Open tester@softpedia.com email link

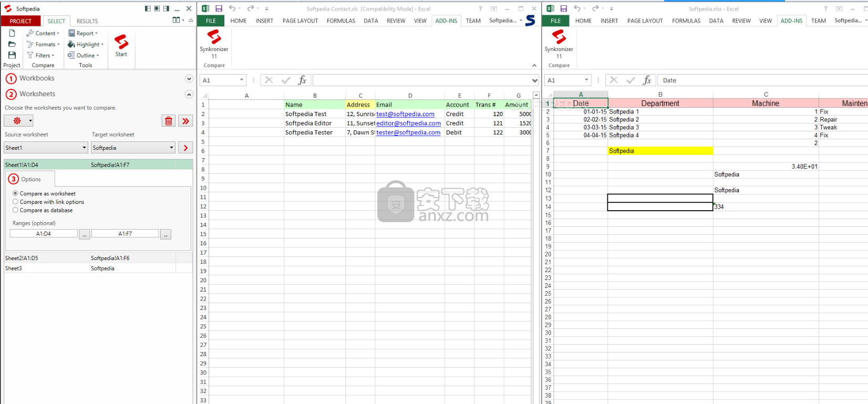408,132
